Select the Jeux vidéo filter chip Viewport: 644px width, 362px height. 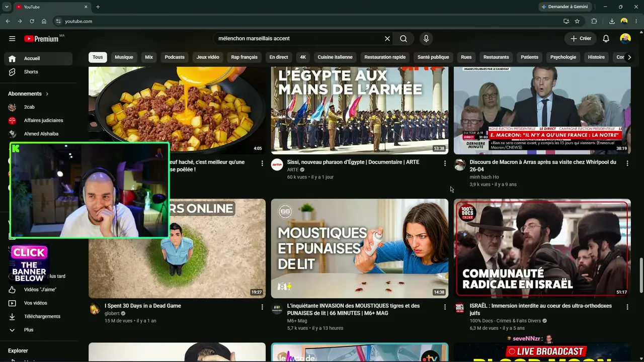[208, 57]
